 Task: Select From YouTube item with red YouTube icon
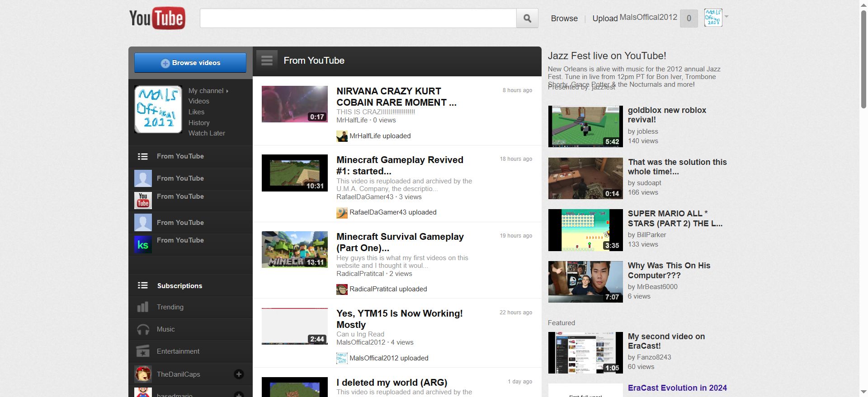point(190,200)
